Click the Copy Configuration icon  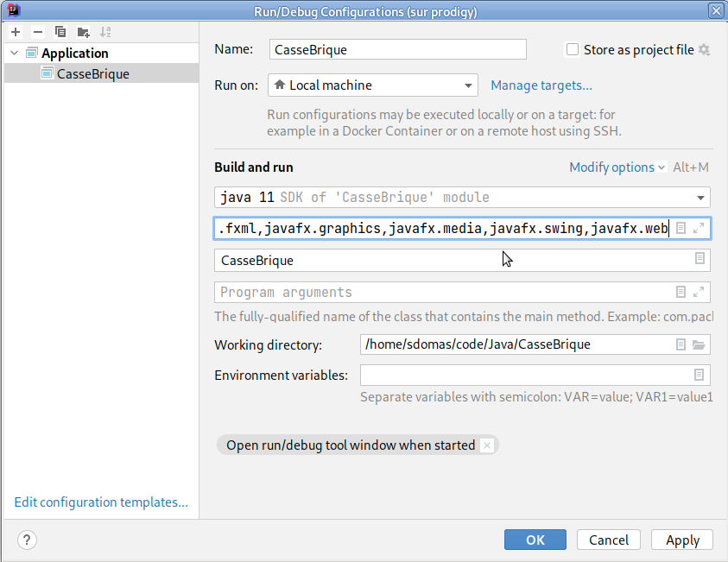click(x=60, y=32)
